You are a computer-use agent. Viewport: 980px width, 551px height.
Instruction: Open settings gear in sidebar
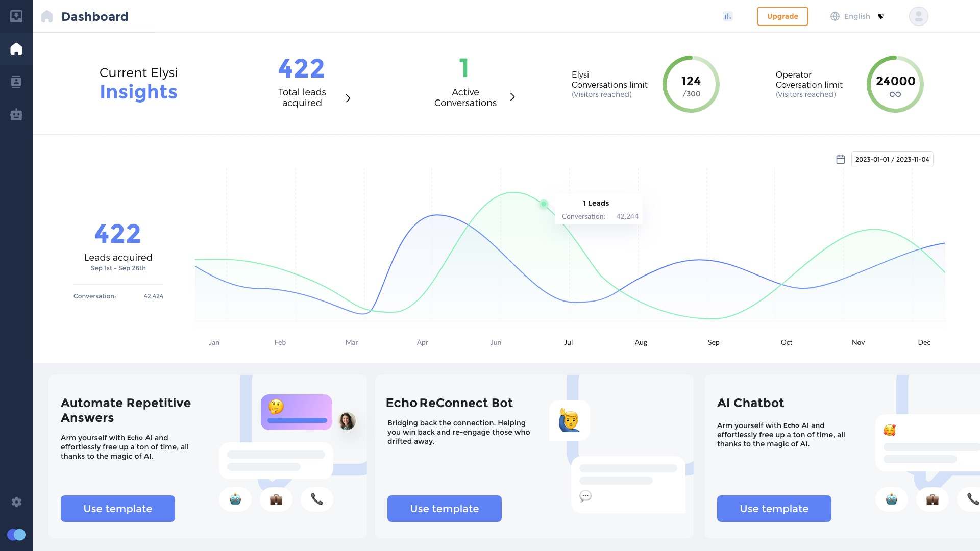tap(16, 502)
